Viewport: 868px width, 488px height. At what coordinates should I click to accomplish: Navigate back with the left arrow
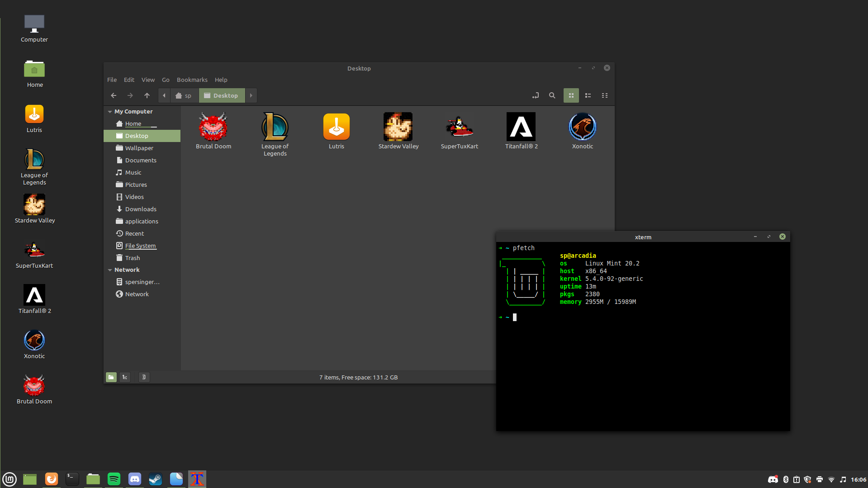click(114, 95)
